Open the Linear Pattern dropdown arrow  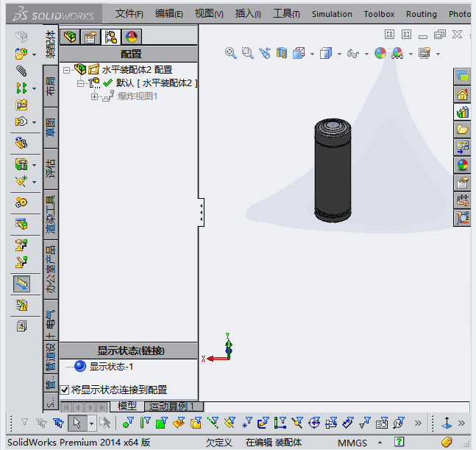point(34,88)
